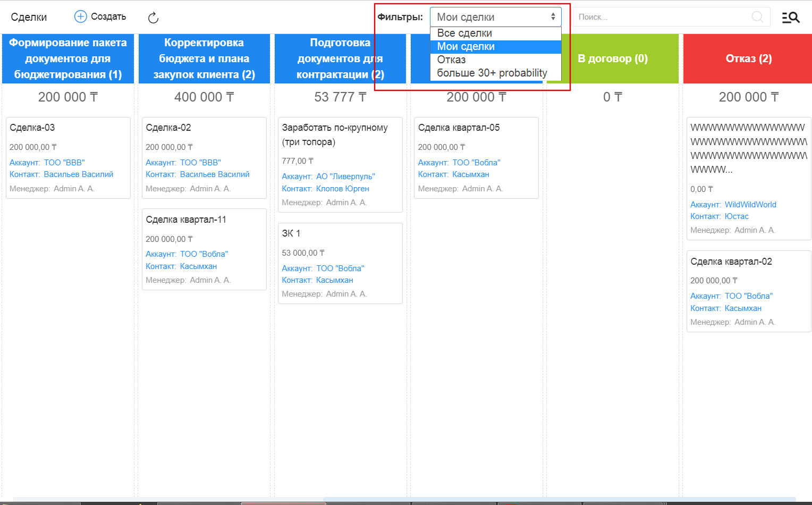Select 'больше 30+ probability' filter option

coord(495,73)
